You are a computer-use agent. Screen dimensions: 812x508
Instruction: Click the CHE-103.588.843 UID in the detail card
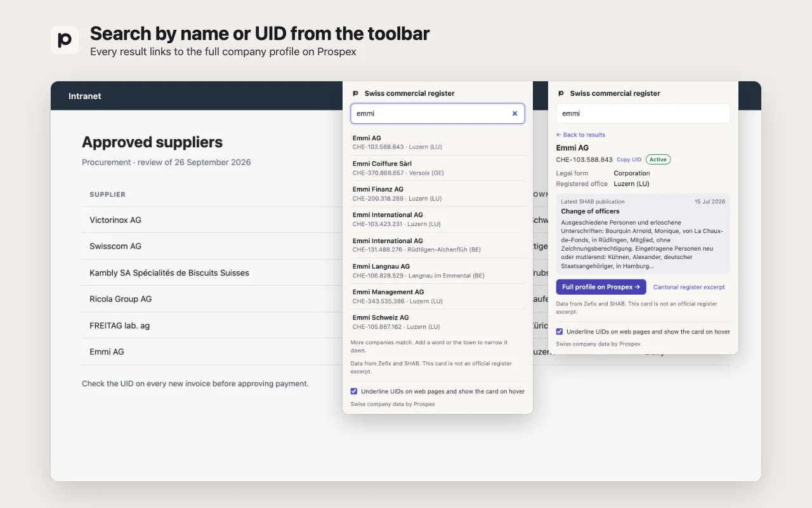584,159
